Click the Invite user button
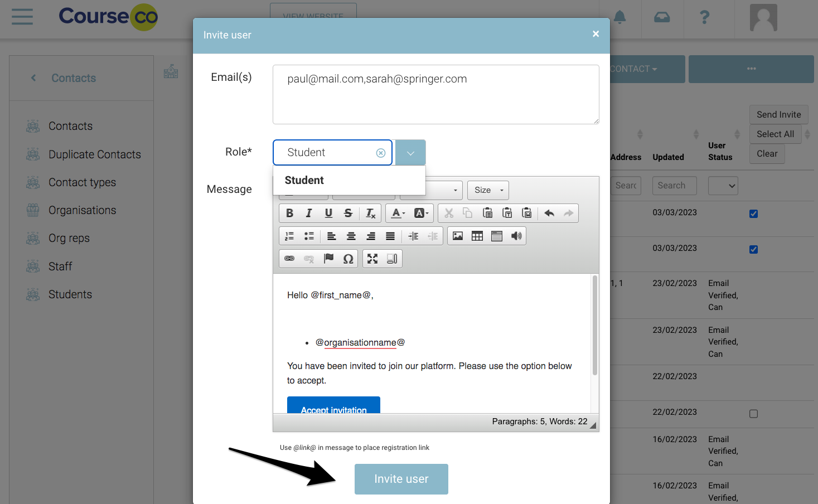The height and width of the screenshot is (504, 818). click(x=401, y=479)
